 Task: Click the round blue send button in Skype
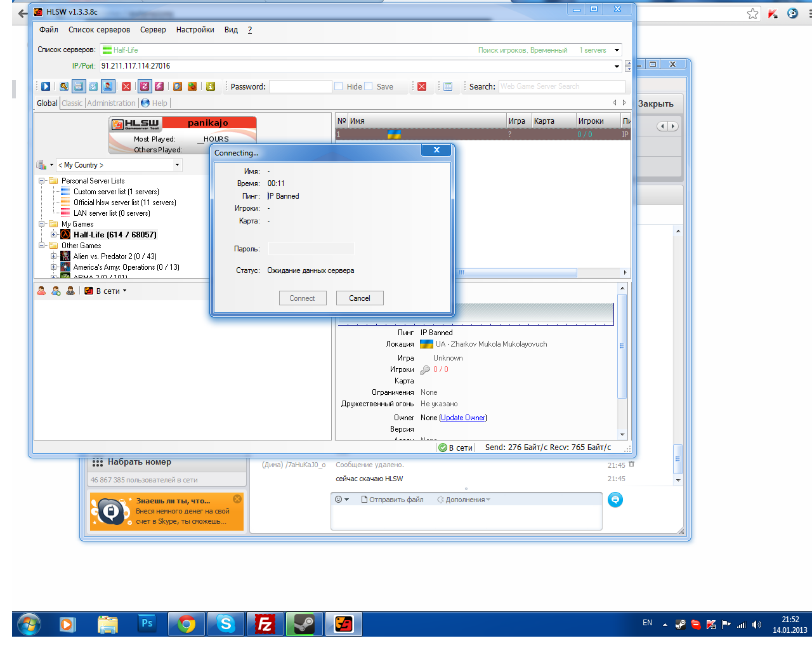[615, 500]
